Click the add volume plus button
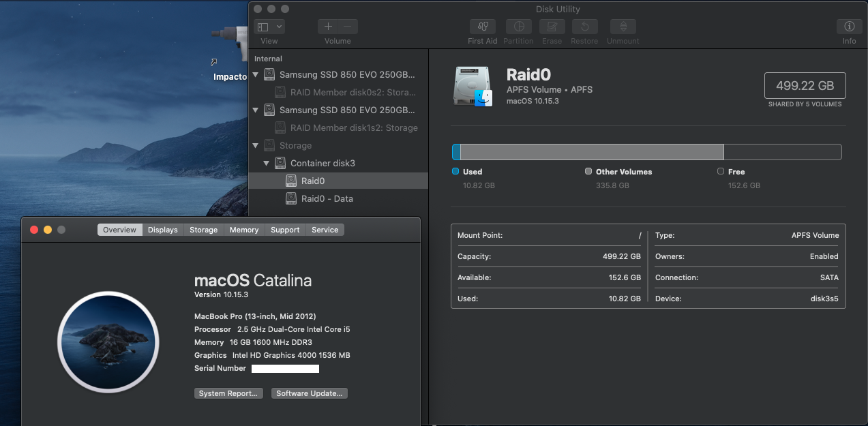The height and width of the screenshot is (426, 868). pos(328,27)
